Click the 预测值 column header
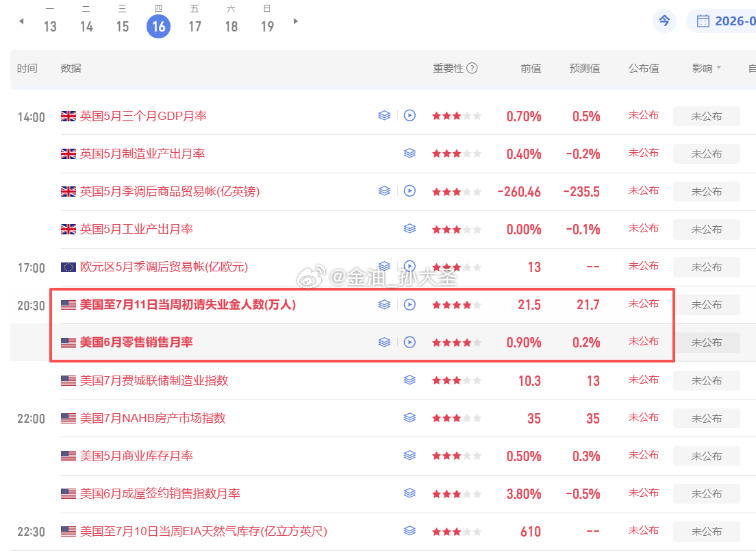The height and width of the screenshot is (553, 756). click(584, 68)
